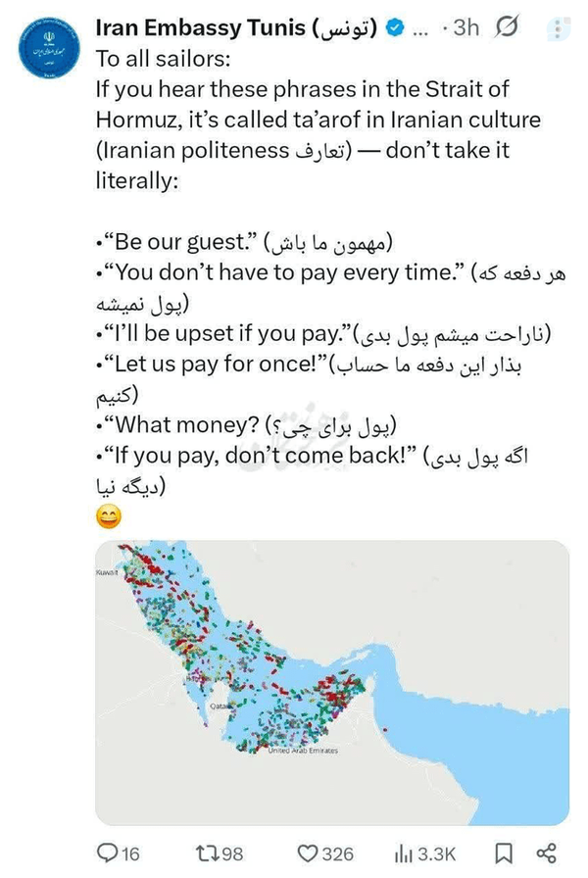
Task: Open the Persian Gulf map image
Action: point(332,683)
